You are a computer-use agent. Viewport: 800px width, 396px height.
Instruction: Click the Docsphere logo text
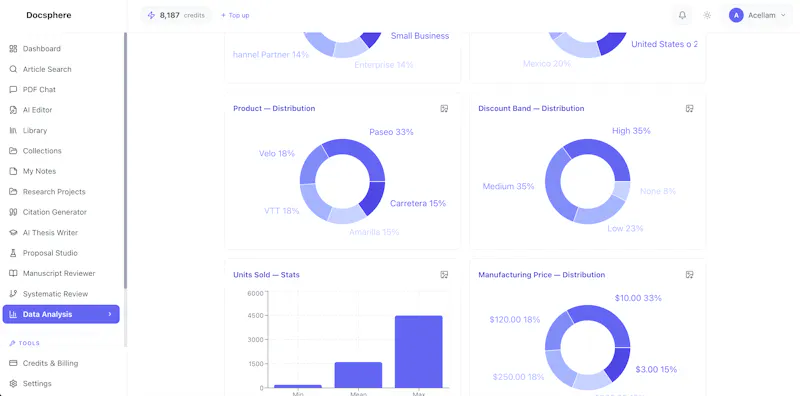pos(49,15)
